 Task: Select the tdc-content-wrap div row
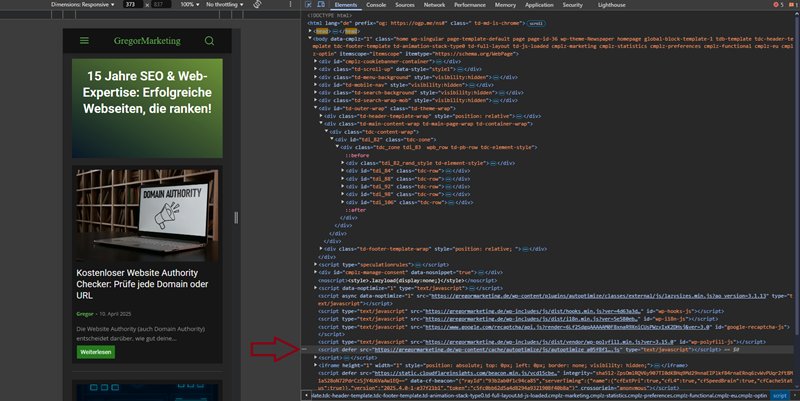pyautogui.click(x=374, y=132)
